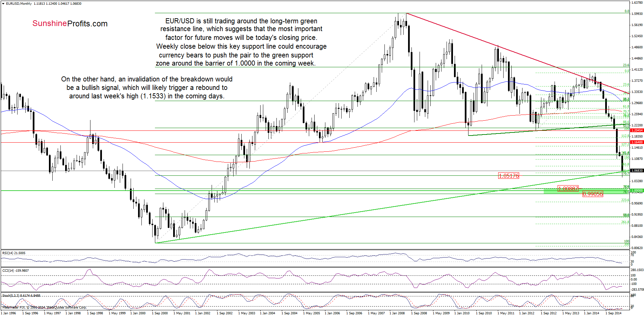Click the 1 Sep 2014 date label
The image size is (644, 316).
[x=613, y=313]
